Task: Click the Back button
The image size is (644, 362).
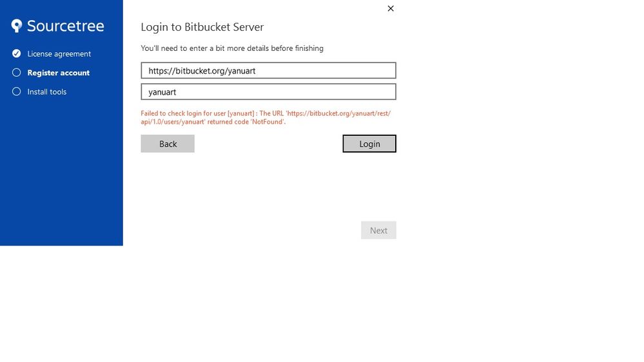Action: tap(168, 144)
